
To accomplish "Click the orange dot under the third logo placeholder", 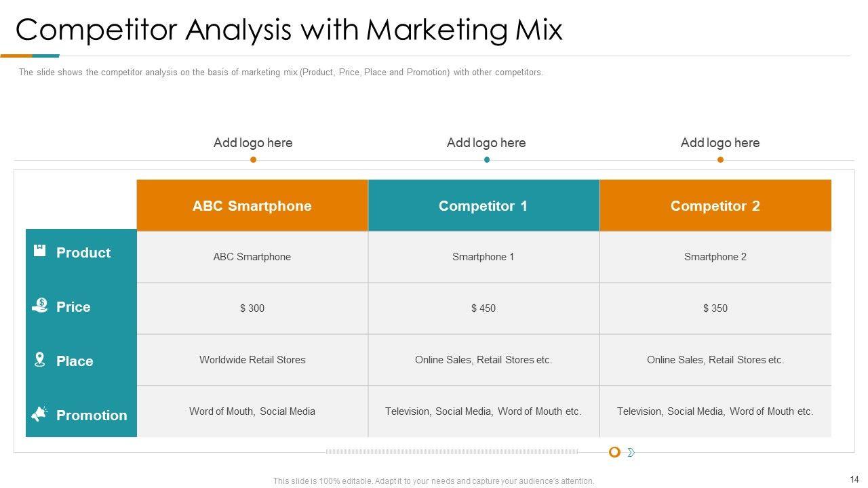I will 720,160.
